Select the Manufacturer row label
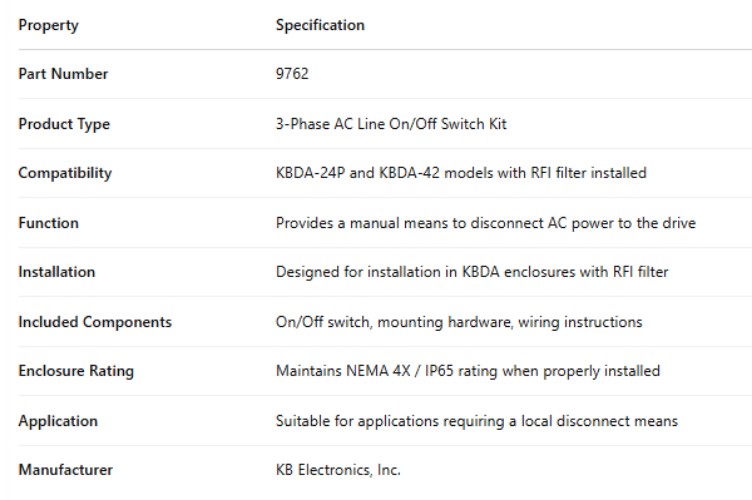The height and width of the screenshot is (500, 752). (65, 470)
